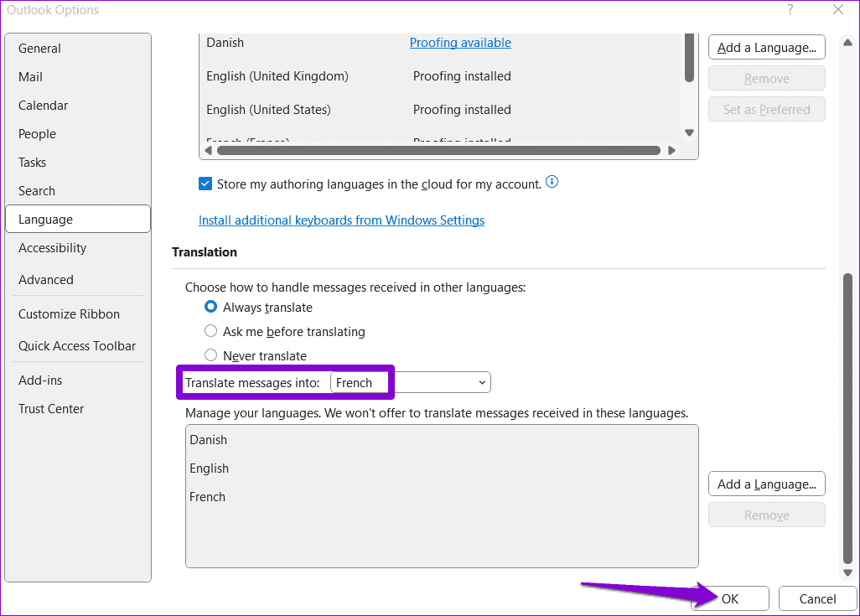Open Customize Ribbon settings
Screen dimensions: 860x616
(x=78, y=313)
